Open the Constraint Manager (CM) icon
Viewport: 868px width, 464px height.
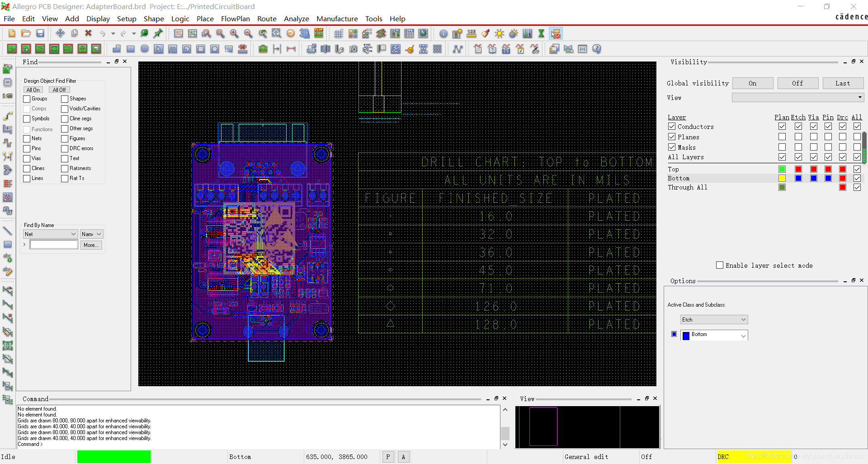[x=395, y=33]
